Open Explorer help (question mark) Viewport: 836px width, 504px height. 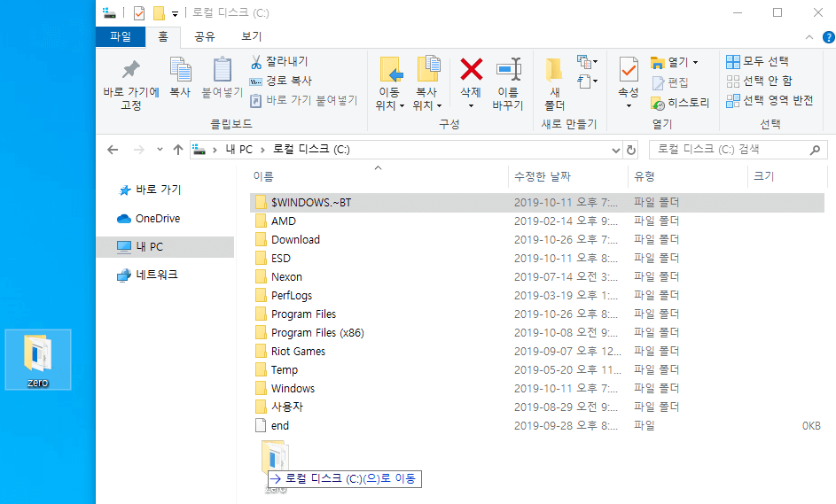tap(829, 37)
